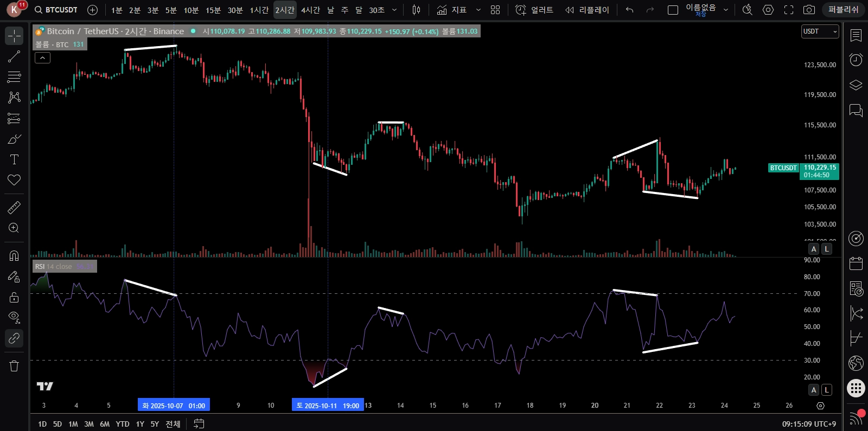Switch to the 4시간 timeframe
The width and height of the screenshot is (868, 431).
pyautogui.click(x=311, y=10)
